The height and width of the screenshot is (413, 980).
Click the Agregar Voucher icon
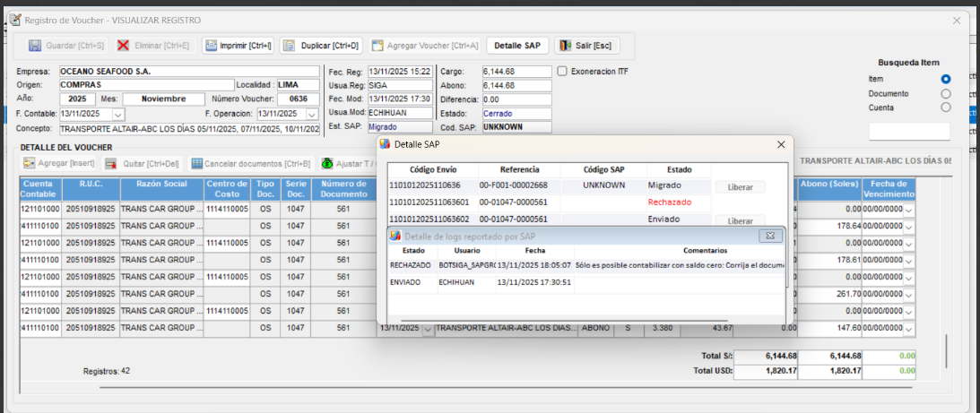point(378,46)
